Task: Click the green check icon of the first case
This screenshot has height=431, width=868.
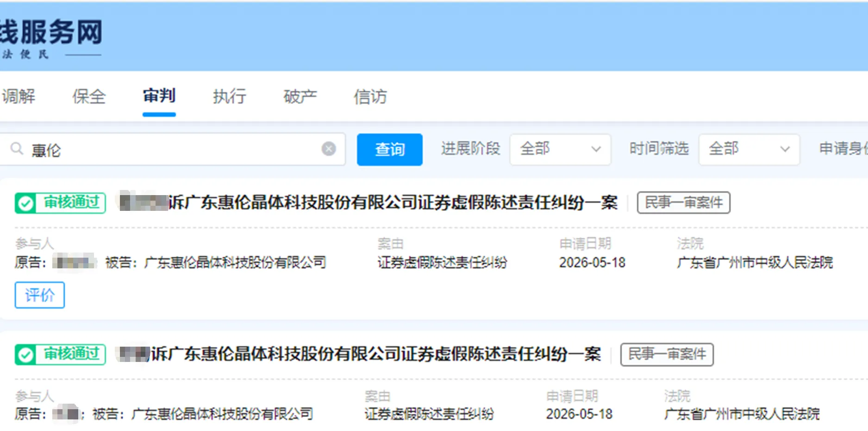Action: [x=25, y=203]
